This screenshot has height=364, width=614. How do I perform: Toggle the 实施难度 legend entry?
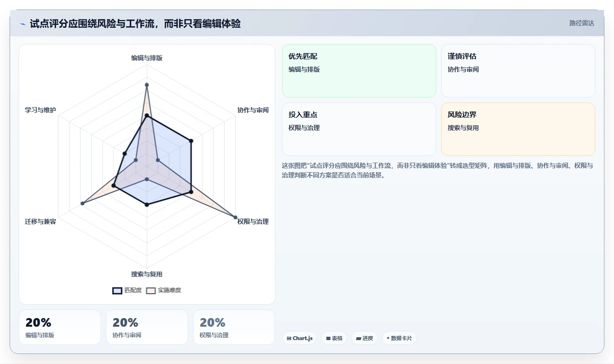click(163, 290)
